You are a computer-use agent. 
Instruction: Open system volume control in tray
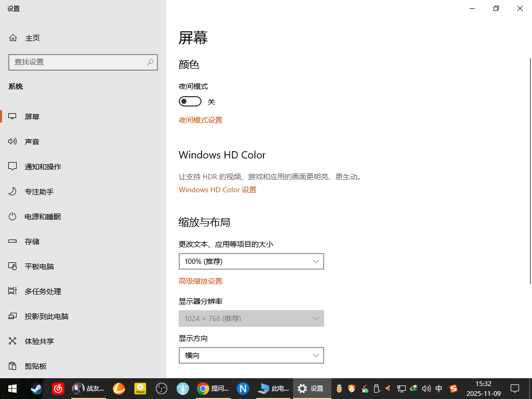pos(426,389)
